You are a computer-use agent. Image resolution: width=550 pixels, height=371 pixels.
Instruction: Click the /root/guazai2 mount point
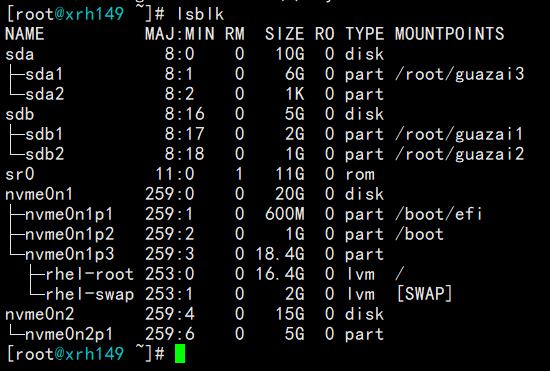tap(460, 154)
